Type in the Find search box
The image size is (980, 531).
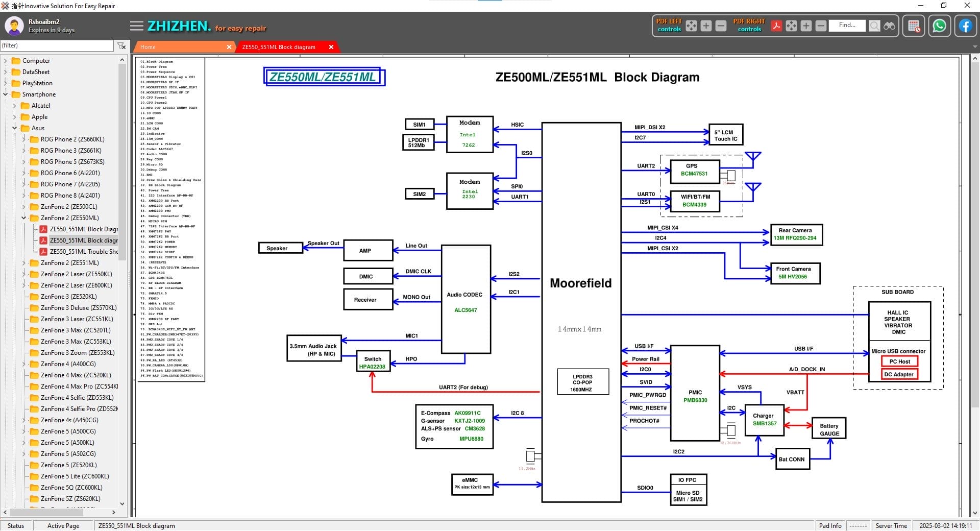pos(847,26)
